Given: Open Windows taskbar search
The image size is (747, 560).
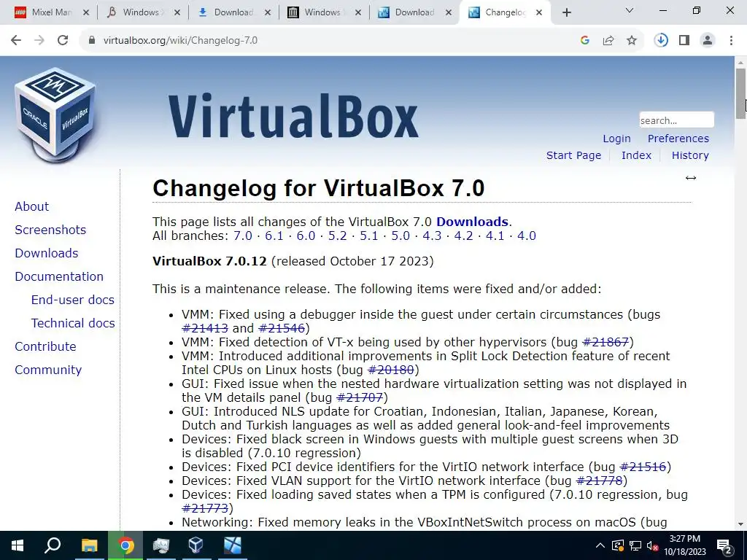Looking at the screenshot, I should tap(53, 545).
